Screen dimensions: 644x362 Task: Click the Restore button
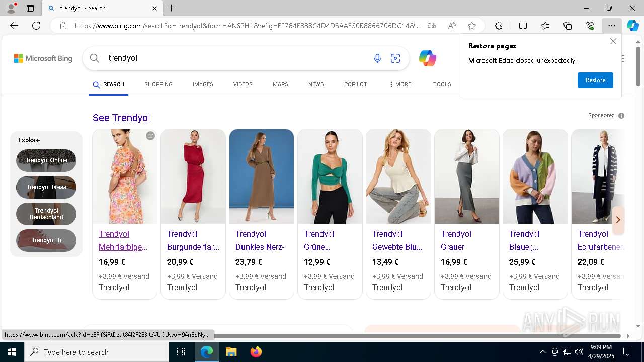click(595, 80)
